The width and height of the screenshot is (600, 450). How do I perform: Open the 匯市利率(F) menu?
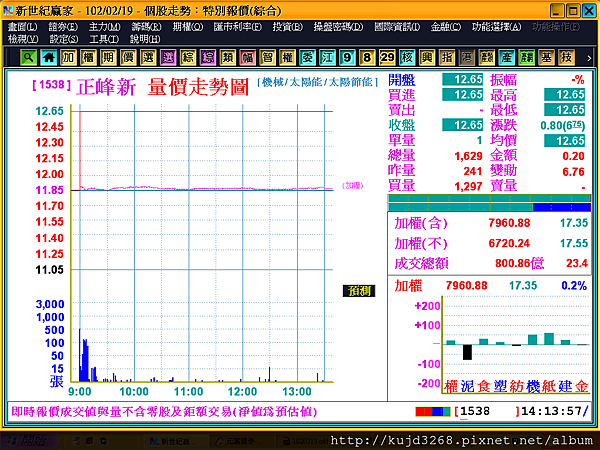(238, 27)
